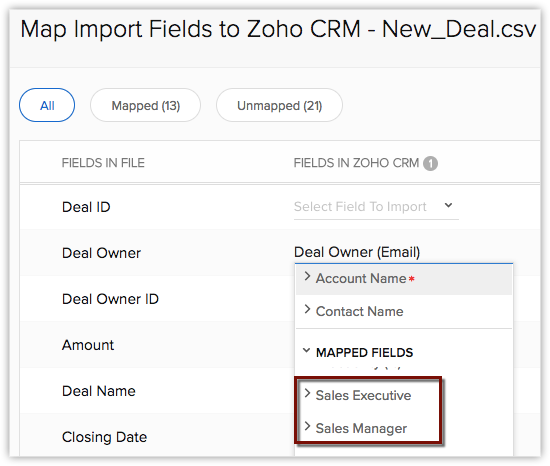This screenshot has height=466, width=550.
Task: Click the info badge beside FIELDS IN ZOHO CRM
Action: click(x=430, y=163)
